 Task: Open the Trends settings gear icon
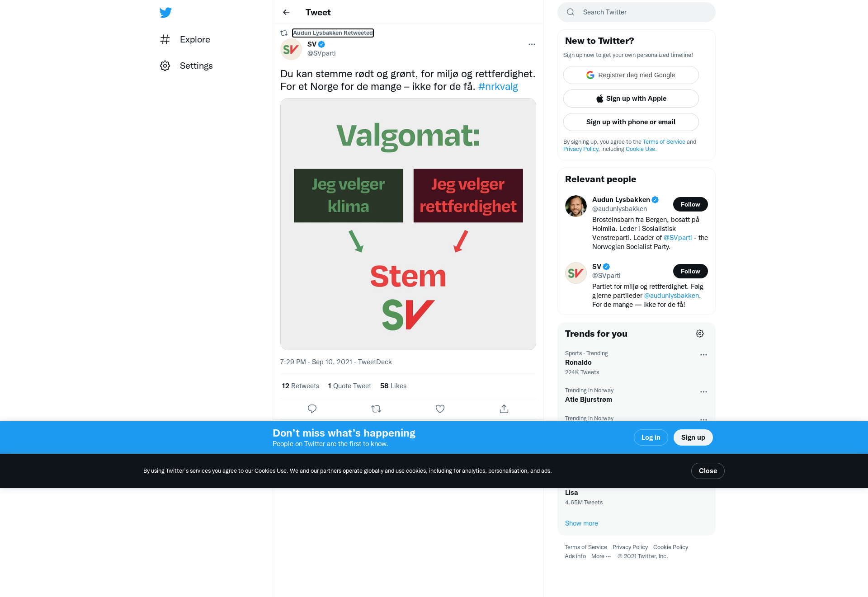[700, 334]
